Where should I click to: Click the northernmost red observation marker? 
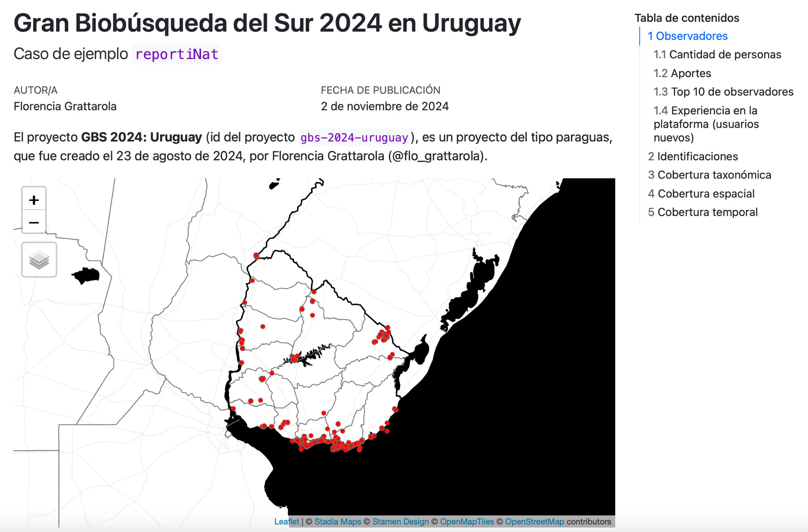256,255
